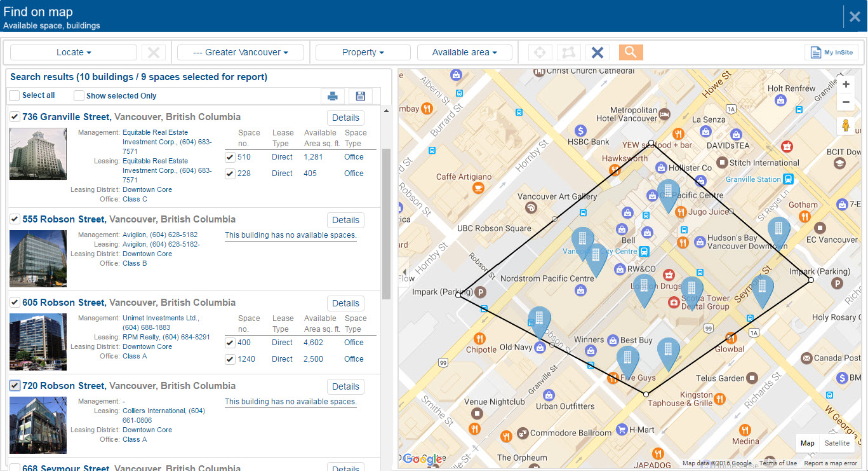This screenshot has width=868, height=471.
Task: Open Details for 555 Robson Street
Action: coord(345,220)
